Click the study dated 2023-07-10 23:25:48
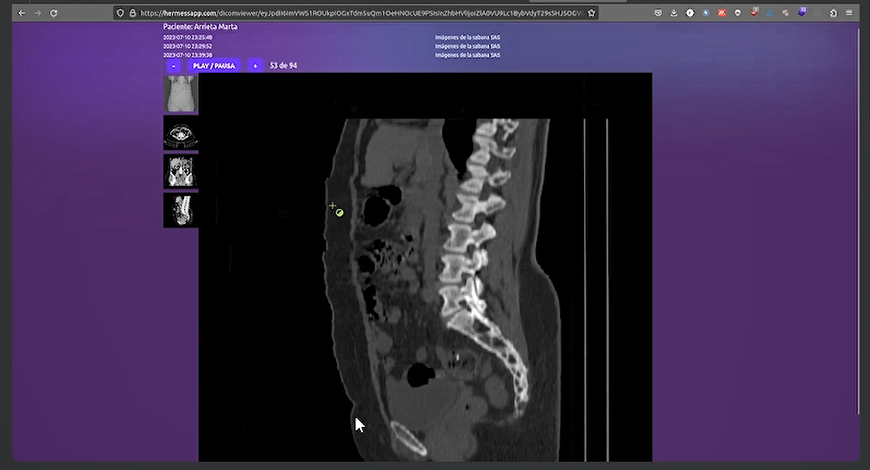The image size is (870, 470). pyautogui.click(x=188, y=37)
